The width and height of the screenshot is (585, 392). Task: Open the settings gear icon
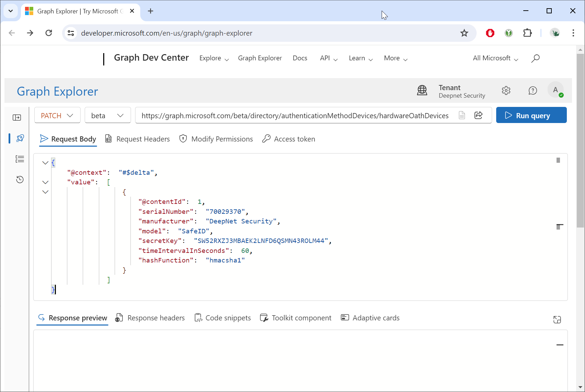click(x=506, y=90)
